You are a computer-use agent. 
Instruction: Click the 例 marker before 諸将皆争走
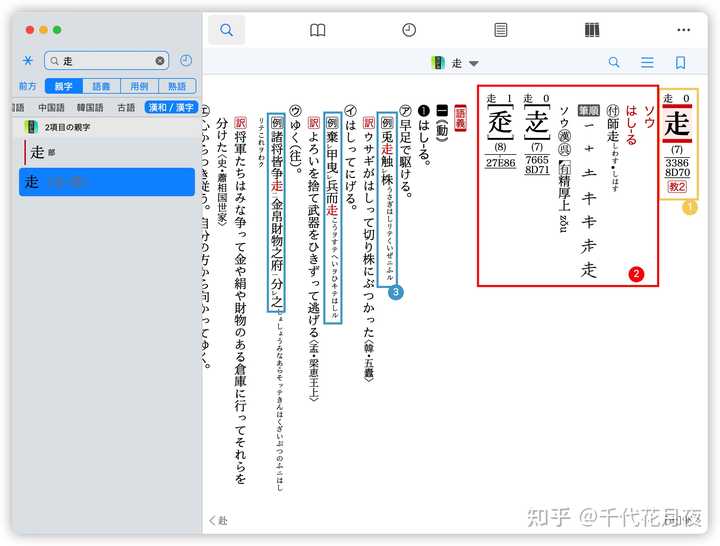click(277, 123)
